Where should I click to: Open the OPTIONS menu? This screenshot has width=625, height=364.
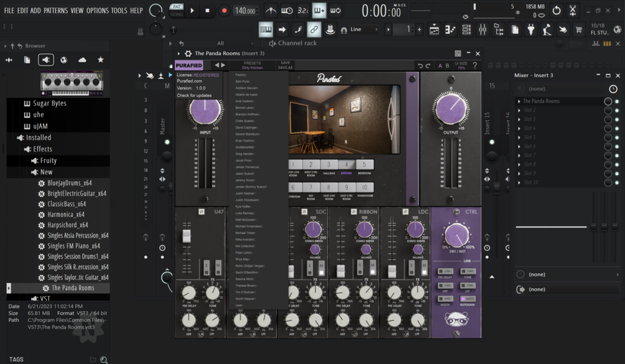97,11
